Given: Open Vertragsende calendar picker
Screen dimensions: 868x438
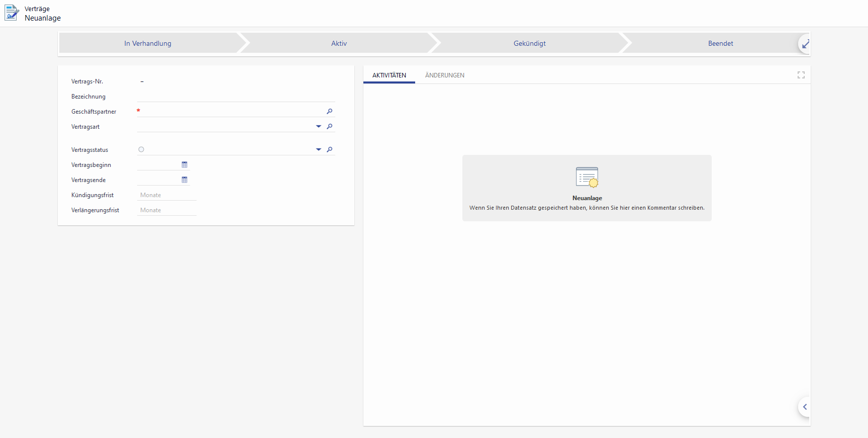Looking at the screenshot, I should [184, 180].
